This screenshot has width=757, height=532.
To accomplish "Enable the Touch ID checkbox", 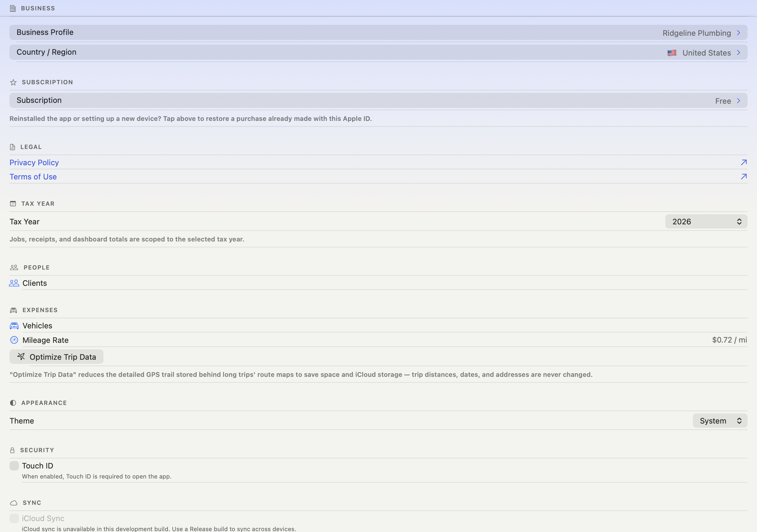I will (x=14, y=466).
